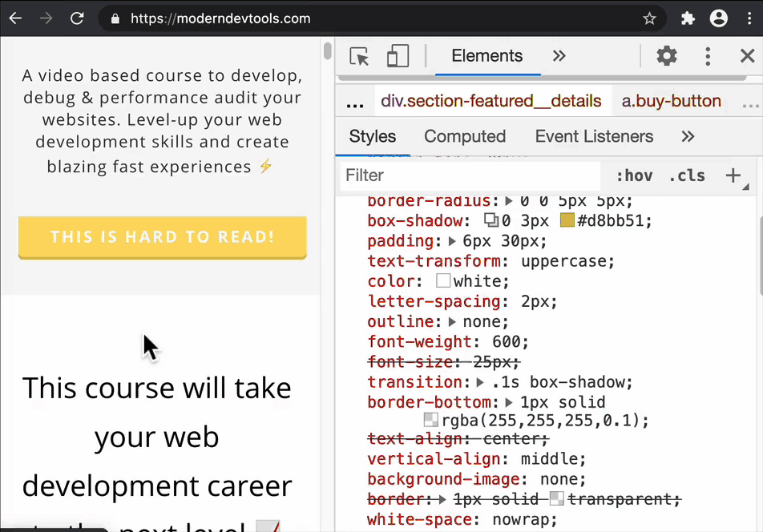Click the struck-through text-align center declaration

(x=458, y=438)
